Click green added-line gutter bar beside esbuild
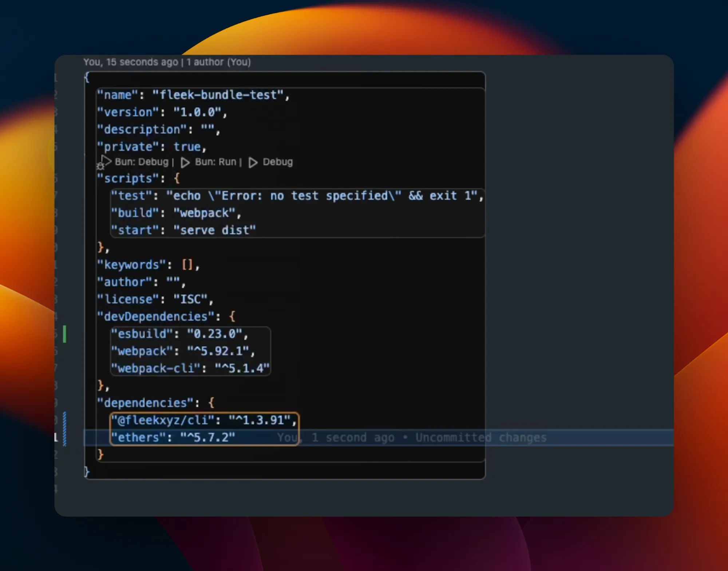Screen dimensions: 728x571 [x=64, y=334]
